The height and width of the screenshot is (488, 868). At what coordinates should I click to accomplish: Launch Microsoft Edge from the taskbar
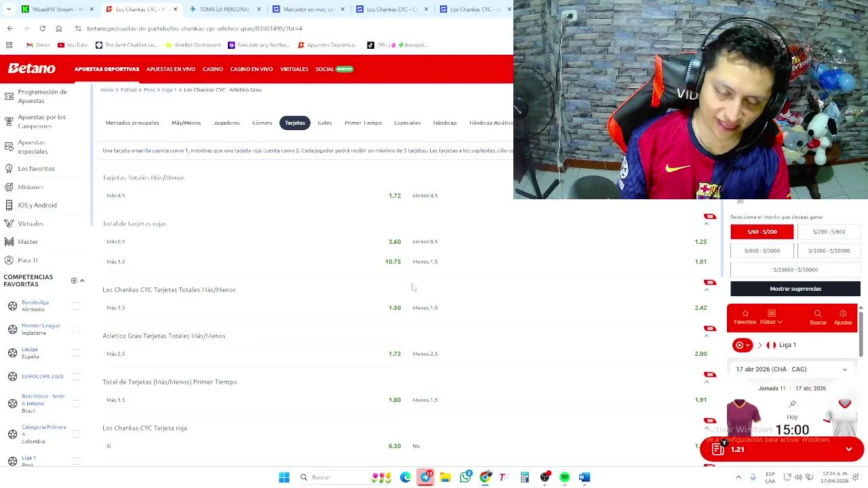(405, 477)
